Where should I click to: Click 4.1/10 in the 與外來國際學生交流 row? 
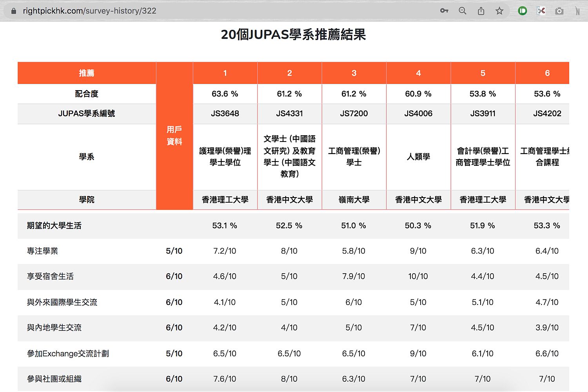[225, 303]
